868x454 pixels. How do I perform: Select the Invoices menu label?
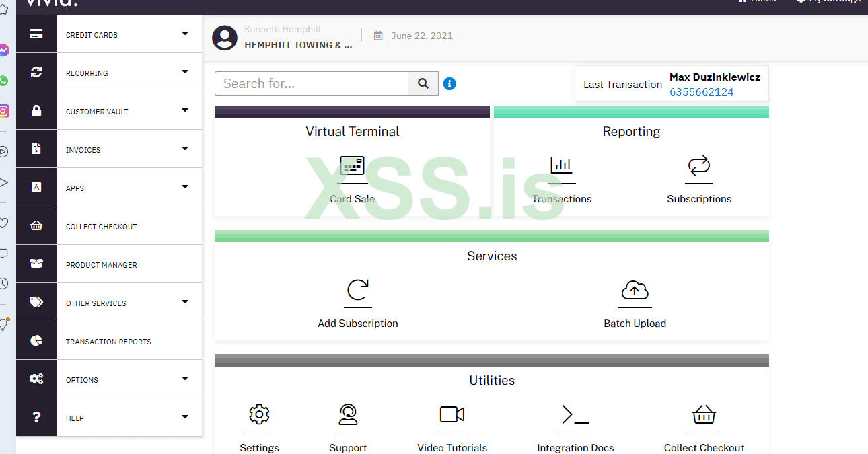[83, 150]
